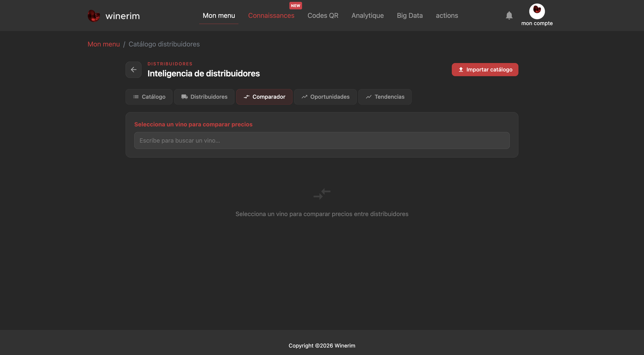Viewport: 644px width, 355px height.
Task: Click the back arrow button
Action: click(134, 70)
